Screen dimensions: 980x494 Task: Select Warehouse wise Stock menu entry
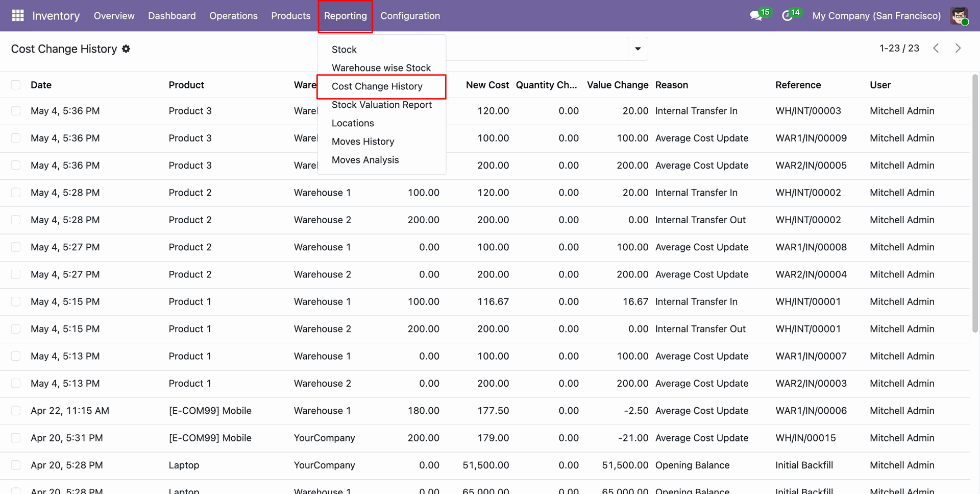click(382, 68)
